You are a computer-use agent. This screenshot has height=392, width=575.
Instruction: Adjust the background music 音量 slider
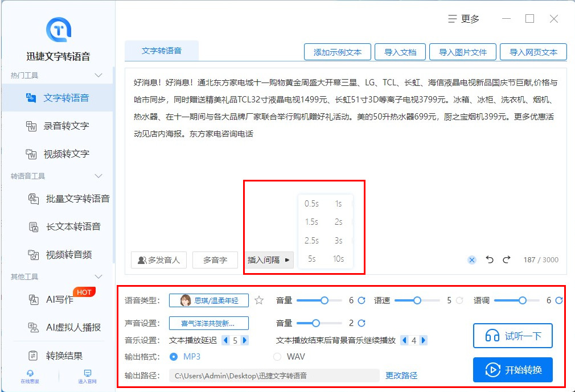click(x=316, y=323)
